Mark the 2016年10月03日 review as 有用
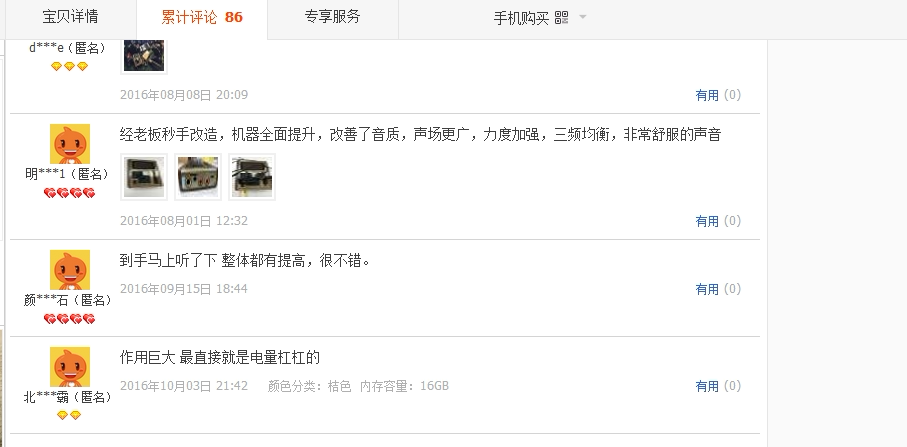Image resolution: width=907 pixels, height=447 pixels. [707, 386]
